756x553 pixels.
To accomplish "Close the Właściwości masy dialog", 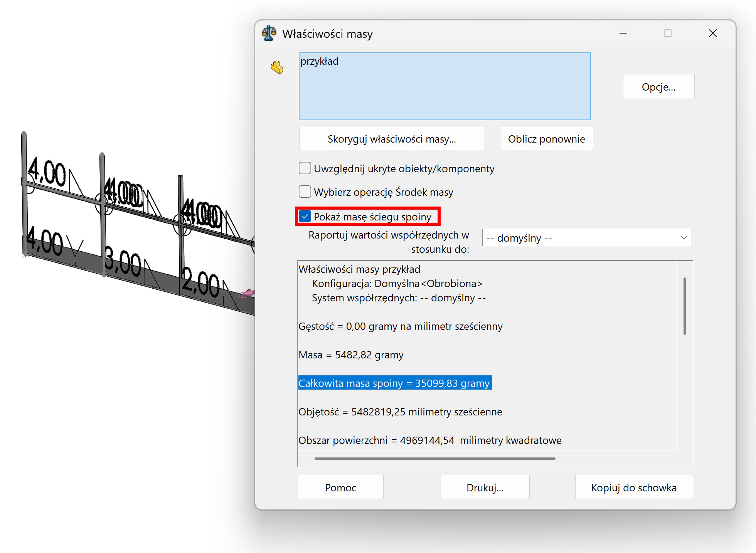I will [x=712, y=34].
